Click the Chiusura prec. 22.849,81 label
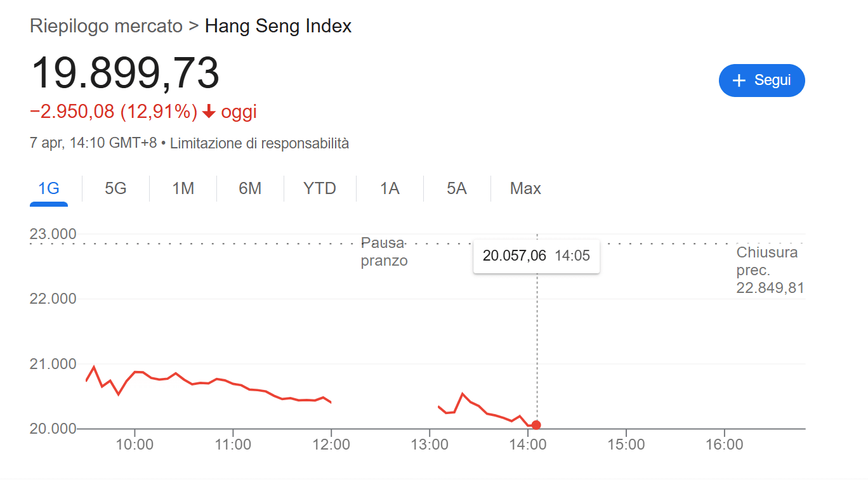 pyautogui.click(x=770, y=271)
